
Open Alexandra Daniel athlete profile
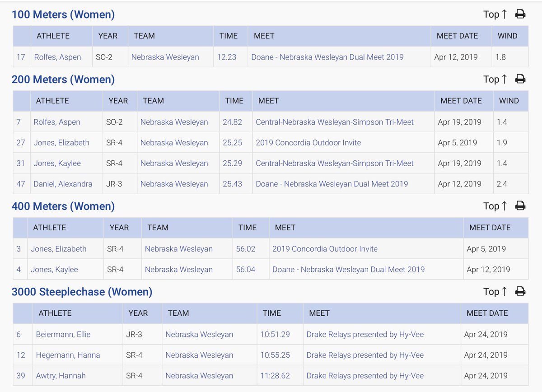[x=63, y=184]
